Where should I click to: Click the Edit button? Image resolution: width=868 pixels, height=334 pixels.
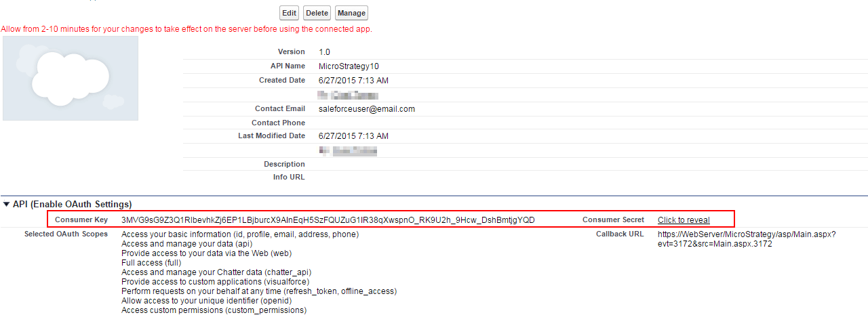coord(290,13)
